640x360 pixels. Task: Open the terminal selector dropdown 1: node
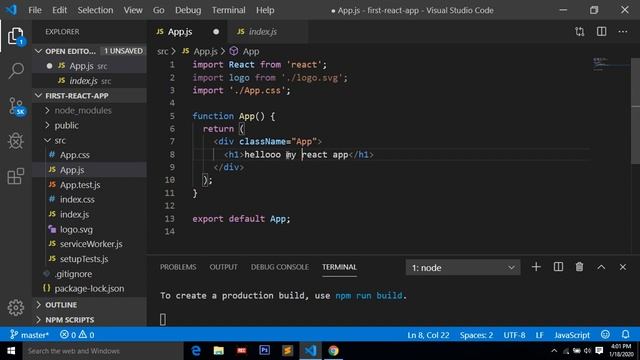pos(463,267)
